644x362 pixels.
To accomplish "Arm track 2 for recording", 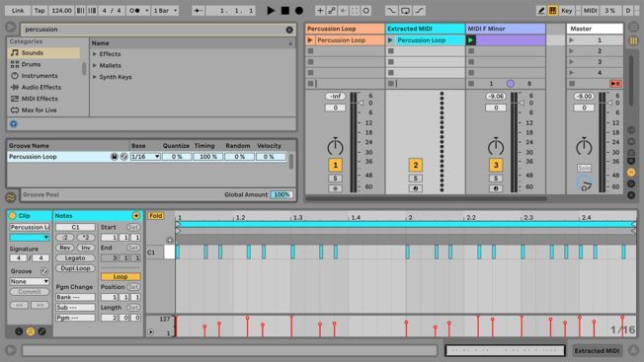I will [x=415, y=188].
